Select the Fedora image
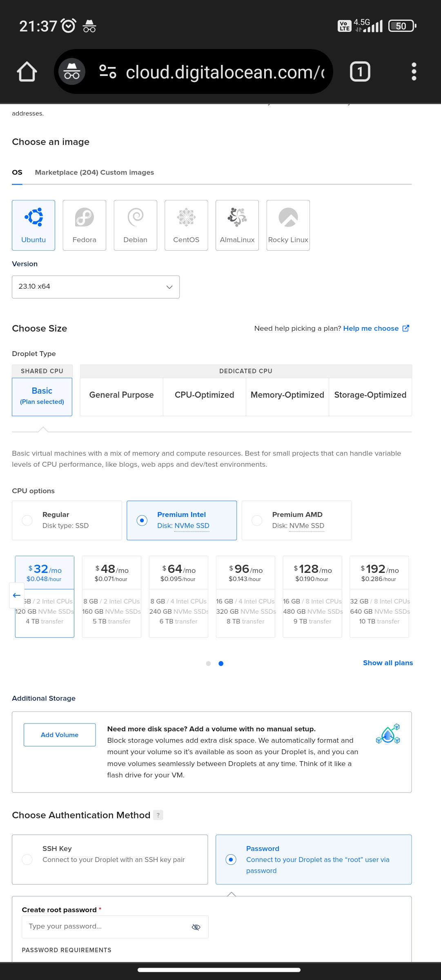Screen dimensions: 441x980 85,225
